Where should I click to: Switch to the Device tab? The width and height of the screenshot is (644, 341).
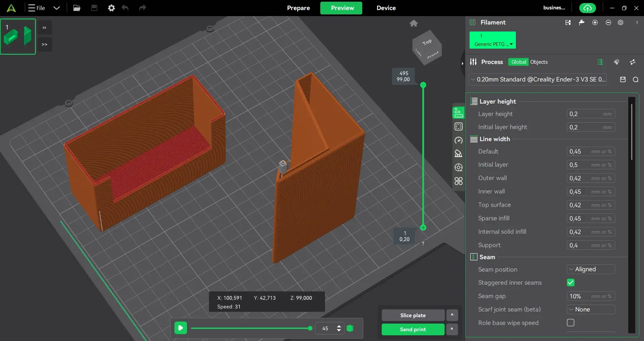coord(386,8)
